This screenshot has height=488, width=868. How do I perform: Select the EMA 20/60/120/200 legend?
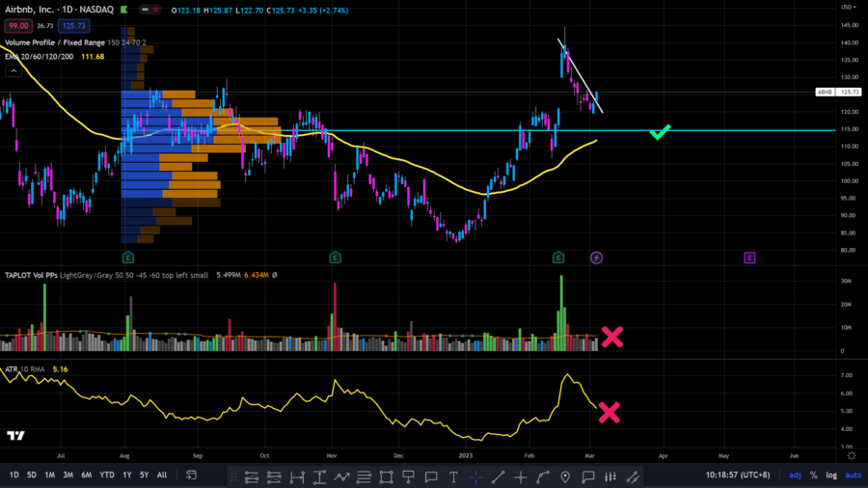(x=40, y=57)
